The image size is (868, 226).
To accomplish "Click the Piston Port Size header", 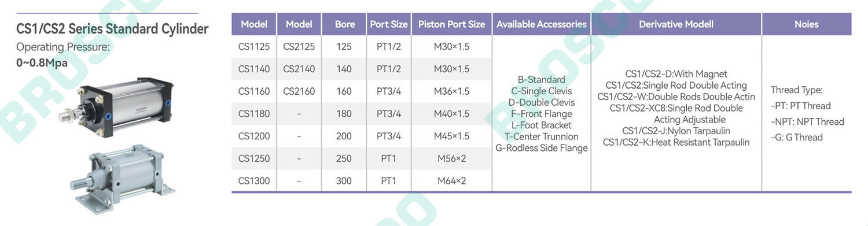I will (x=451, y=24).
